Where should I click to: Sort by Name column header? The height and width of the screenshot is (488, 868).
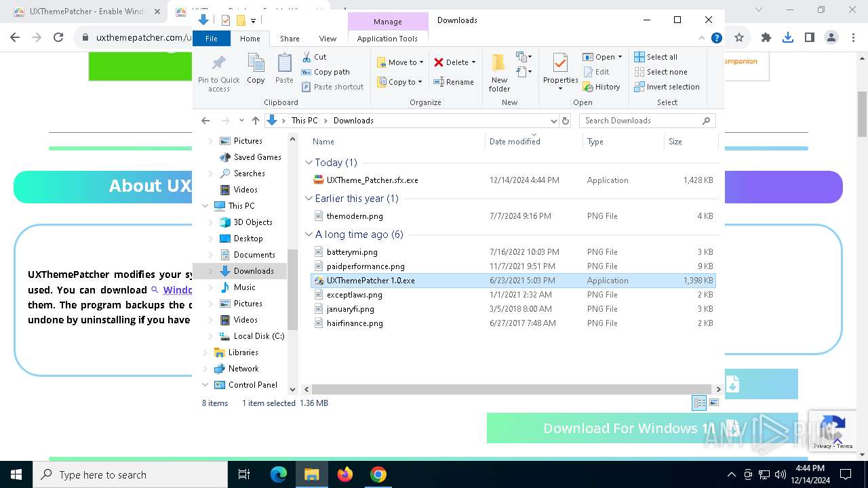(397, 142)
